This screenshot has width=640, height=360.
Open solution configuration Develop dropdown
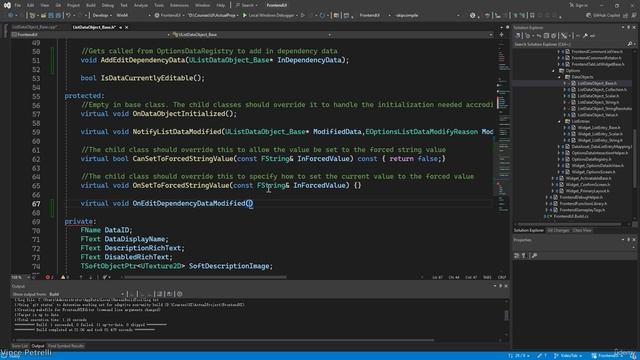102,16
